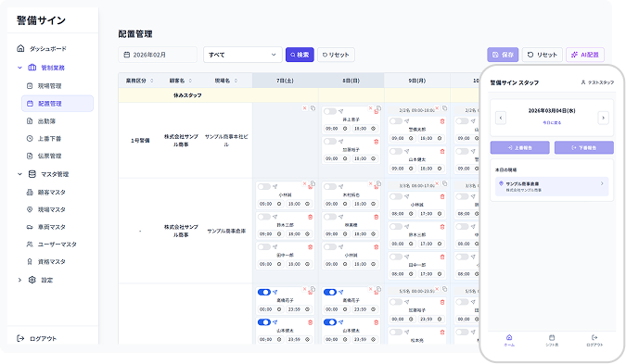Image resolution: width=626 pixels, height=364 pixels.
Task: Tap phone's ホーム tab
Action: coord(509,341)
